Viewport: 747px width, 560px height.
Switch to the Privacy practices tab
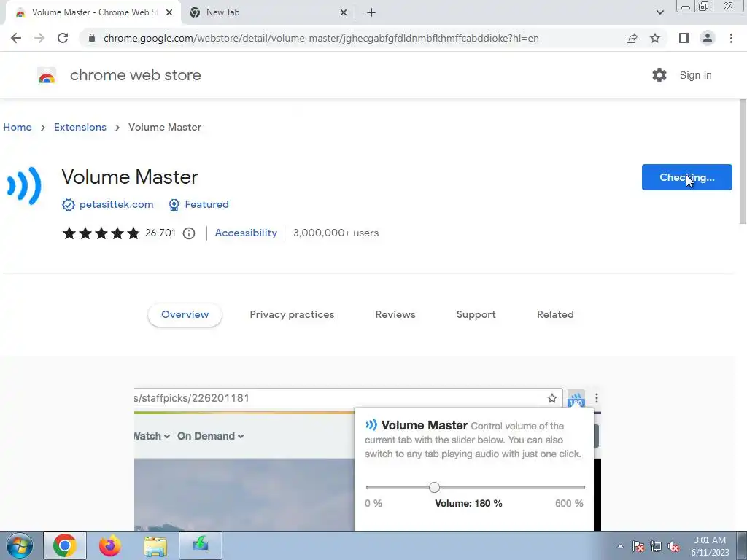[292, 315]
